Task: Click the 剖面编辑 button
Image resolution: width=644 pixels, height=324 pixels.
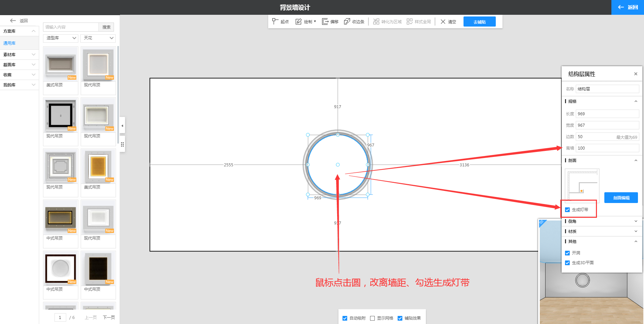Action: (x=621, y=198)
